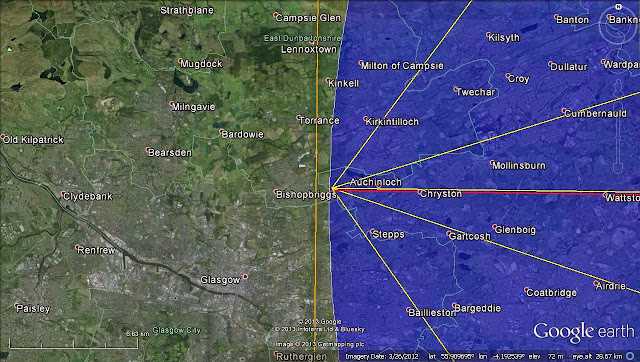Image resolution: width=640 pixels, height=362 pixels.
Task: Click the Stepps placemark marker
Action: point(372,231)
